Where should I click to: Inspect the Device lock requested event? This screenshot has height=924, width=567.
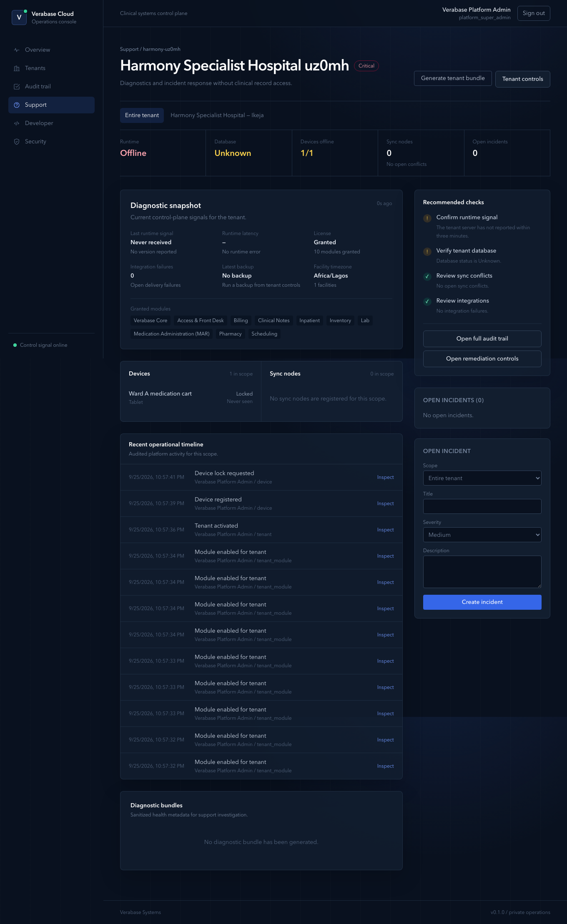coord(385,478)
